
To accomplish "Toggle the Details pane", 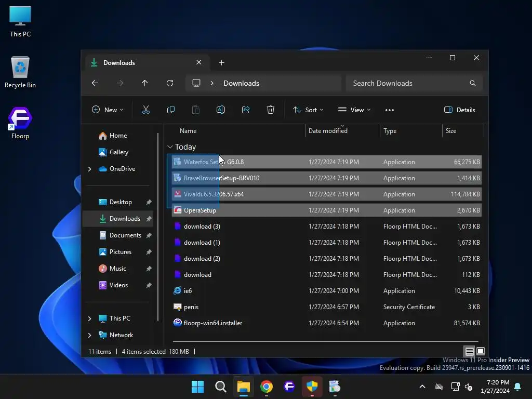I will (x=459, y=110).
